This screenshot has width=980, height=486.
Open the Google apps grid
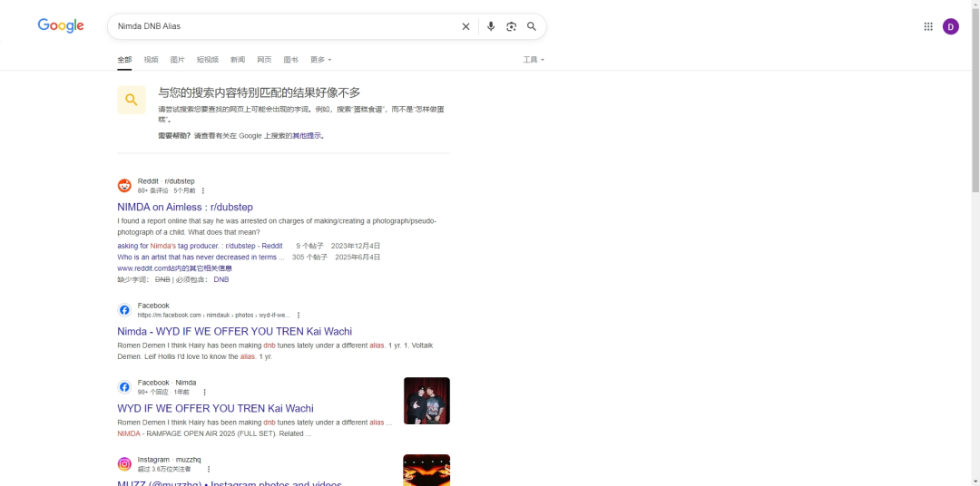point(928,26)
